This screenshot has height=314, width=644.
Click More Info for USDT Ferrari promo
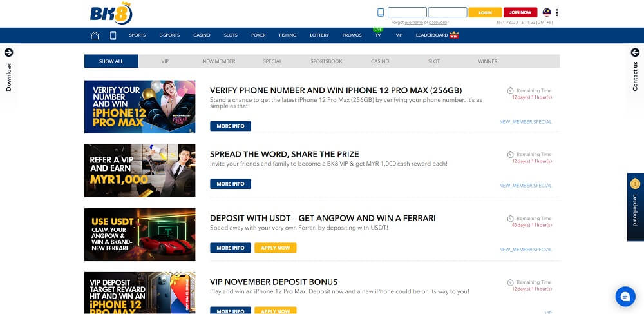(231, 248)
